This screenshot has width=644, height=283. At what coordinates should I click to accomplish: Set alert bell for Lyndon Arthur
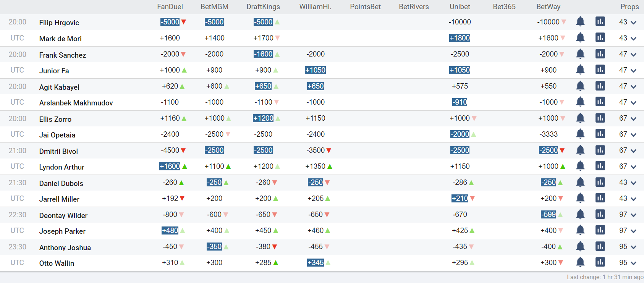[580, 166]
